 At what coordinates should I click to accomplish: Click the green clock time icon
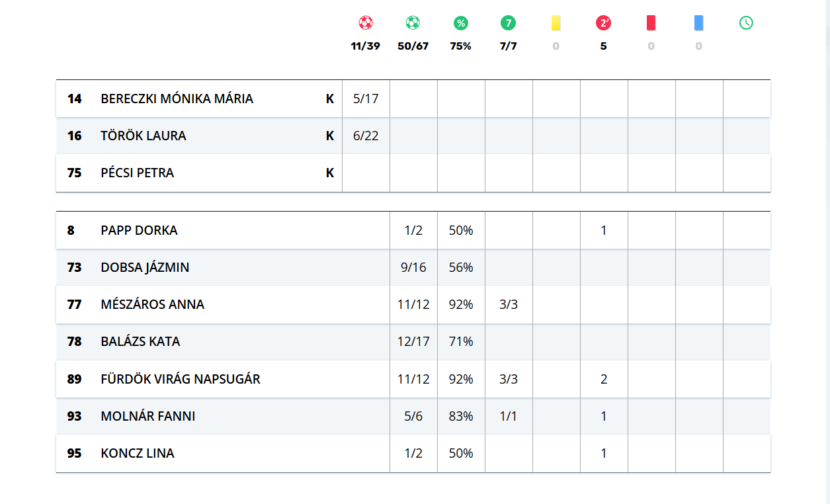pyautogui.click(x=746, y=23)
